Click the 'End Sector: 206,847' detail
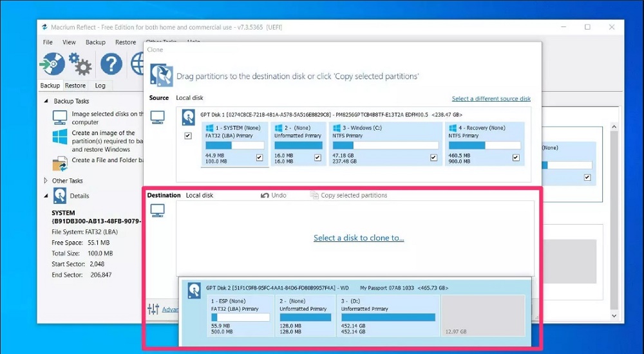Viewport: 644px width, 354px height. point(81,275)
